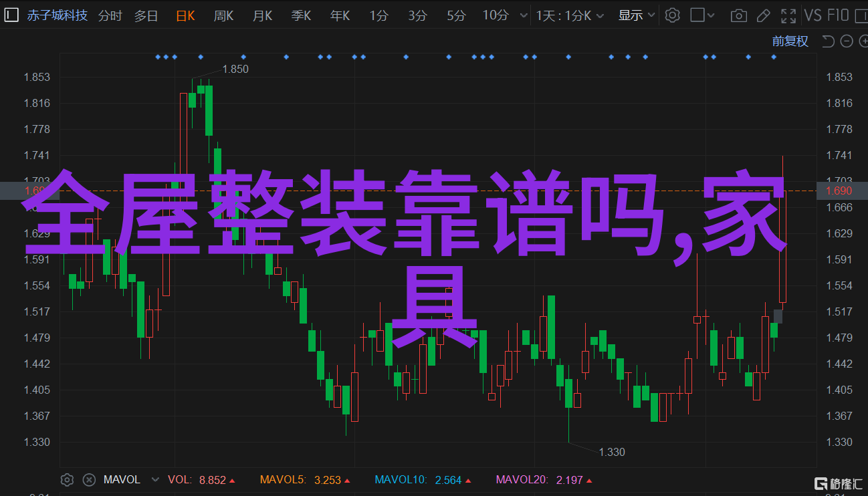Click the 1.442 label on left price axis
The height and width of the screenshot is (496, 868).
(x=37, y=364)
